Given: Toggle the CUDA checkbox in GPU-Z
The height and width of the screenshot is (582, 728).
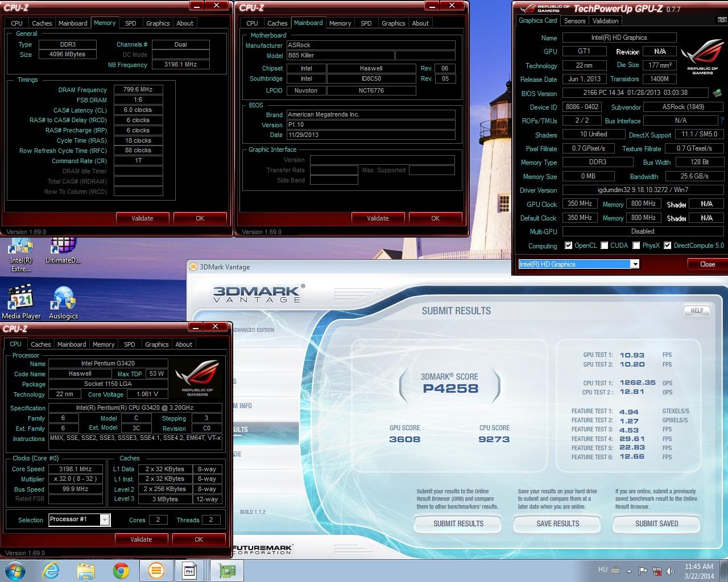Looking at the screenshot, I should pos(605,246).
